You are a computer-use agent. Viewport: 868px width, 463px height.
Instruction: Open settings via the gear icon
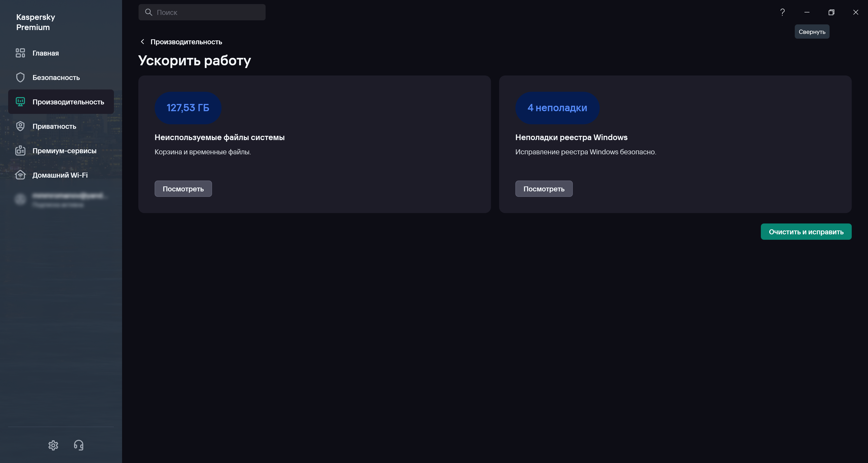(x=53, y=445)
